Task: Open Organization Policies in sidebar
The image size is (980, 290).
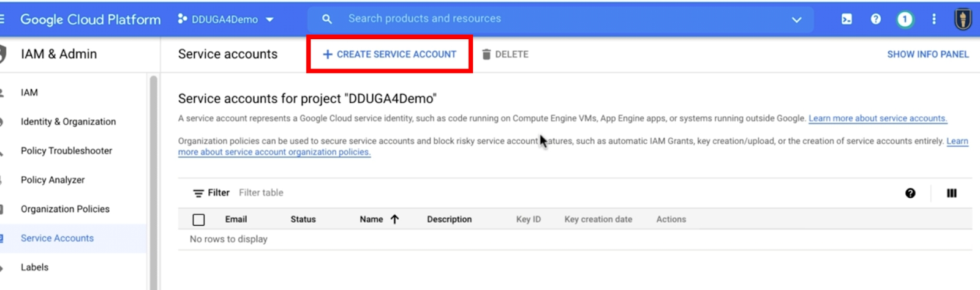Action: pos(65,209)
